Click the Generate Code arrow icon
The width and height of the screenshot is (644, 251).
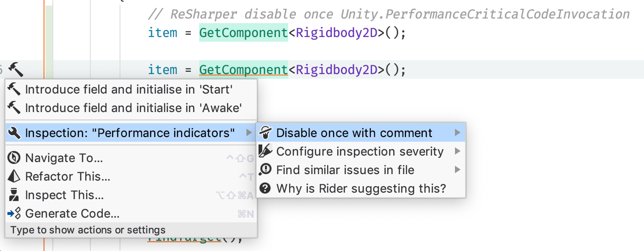(x=14, y=213)
